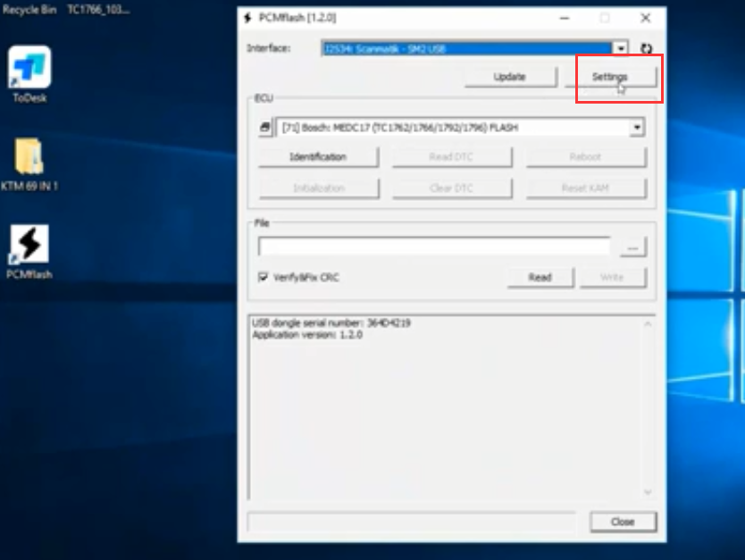Toggle the Verify&Fix CRC checkbox
This screenshot has width=745, height=560.
tap(263, 277)
